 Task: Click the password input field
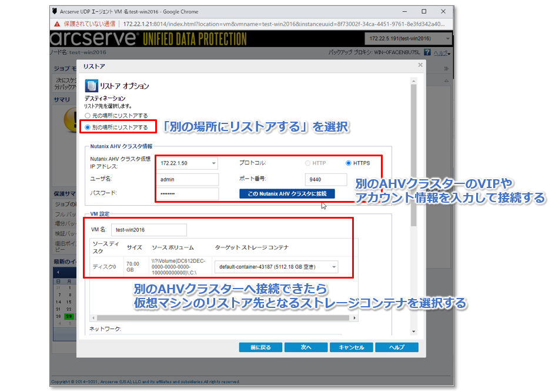pos(188,193)
